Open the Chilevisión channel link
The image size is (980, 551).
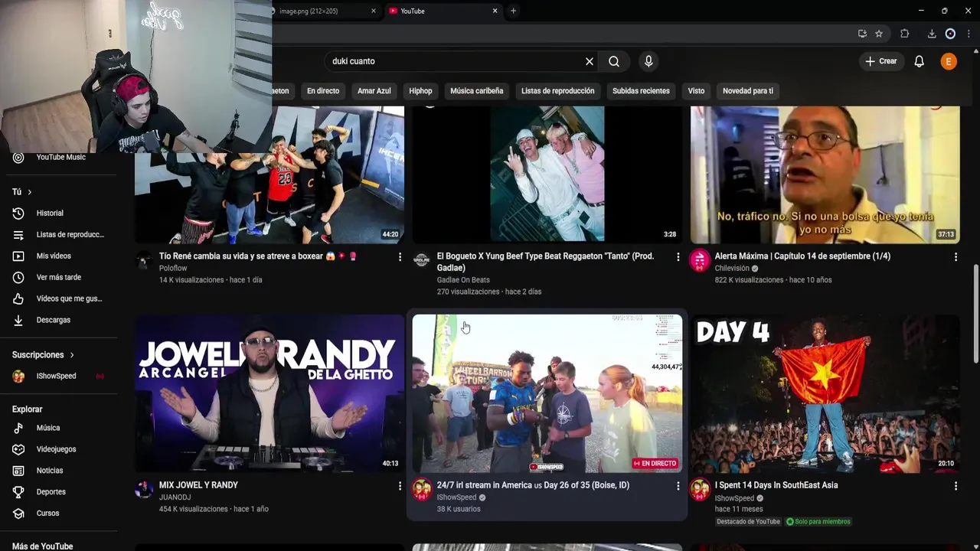732,269
